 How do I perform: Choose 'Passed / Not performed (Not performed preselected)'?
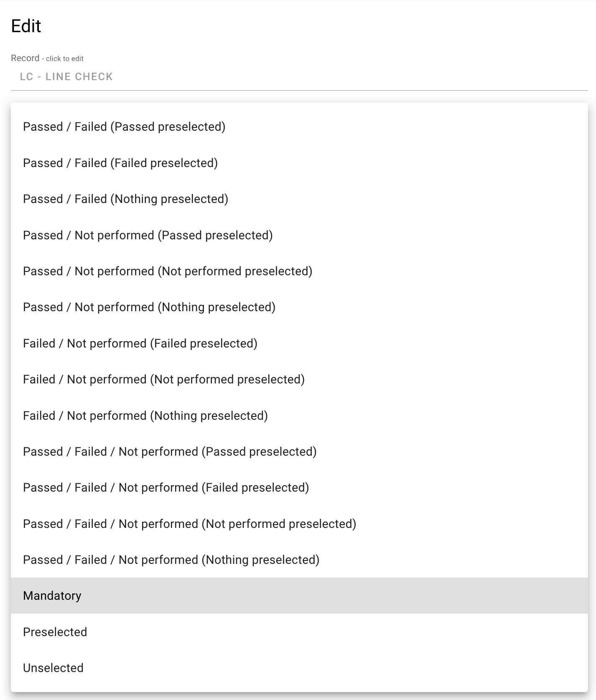click(168, 271)
